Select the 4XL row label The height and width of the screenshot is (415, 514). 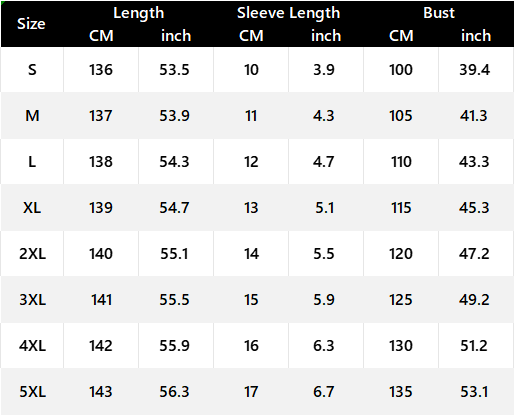tap(32, 346)
